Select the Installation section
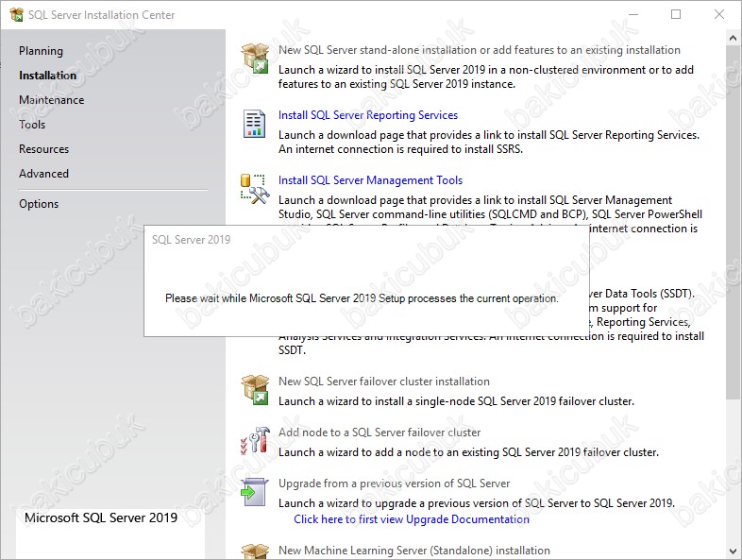This screenshot has height=560, width=742. [47, 76]
